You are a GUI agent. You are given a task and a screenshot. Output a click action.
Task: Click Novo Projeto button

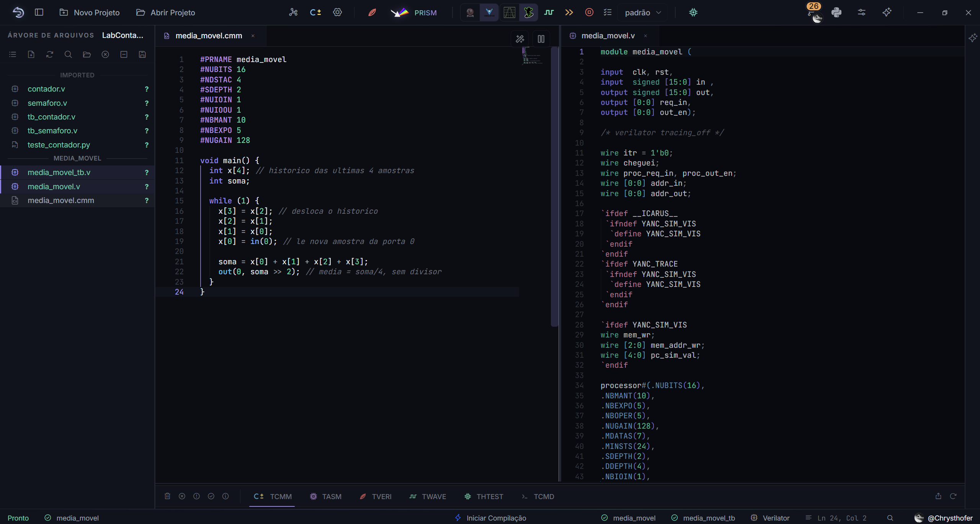[90, 13]
